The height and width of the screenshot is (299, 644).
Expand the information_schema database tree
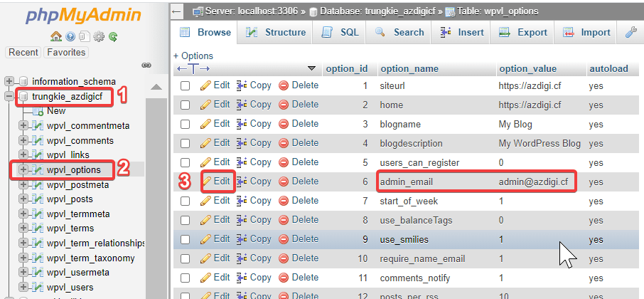click(10, 81)
